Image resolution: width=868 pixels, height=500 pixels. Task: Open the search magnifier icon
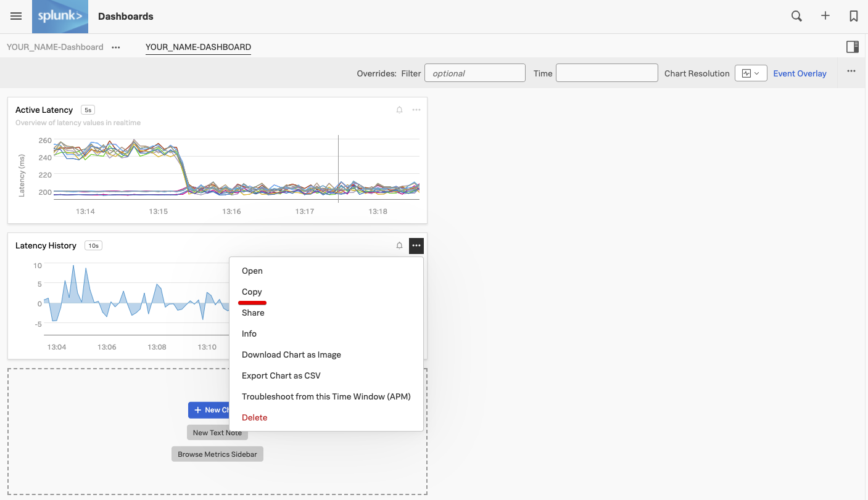[796, 17]
